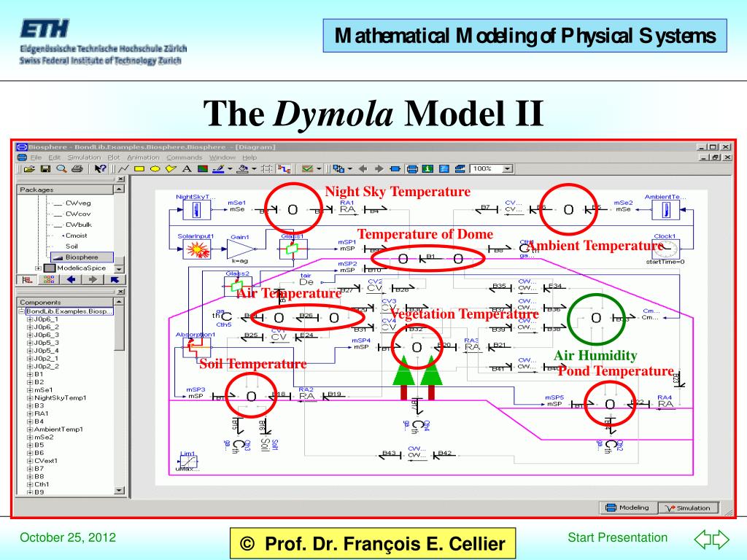Close the Packages panel with its X
747x560 pixels.
(x=120, y=179)
